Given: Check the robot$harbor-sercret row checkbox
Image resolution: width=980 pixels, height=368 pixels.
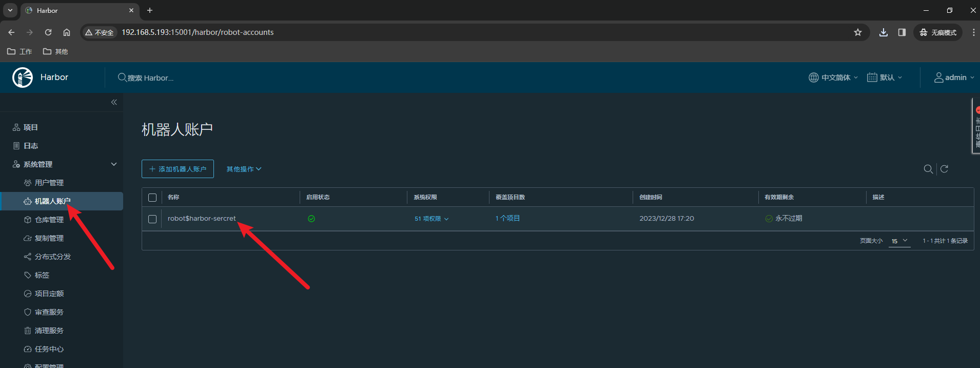Looking at the screenshot, I should point(152,219).
